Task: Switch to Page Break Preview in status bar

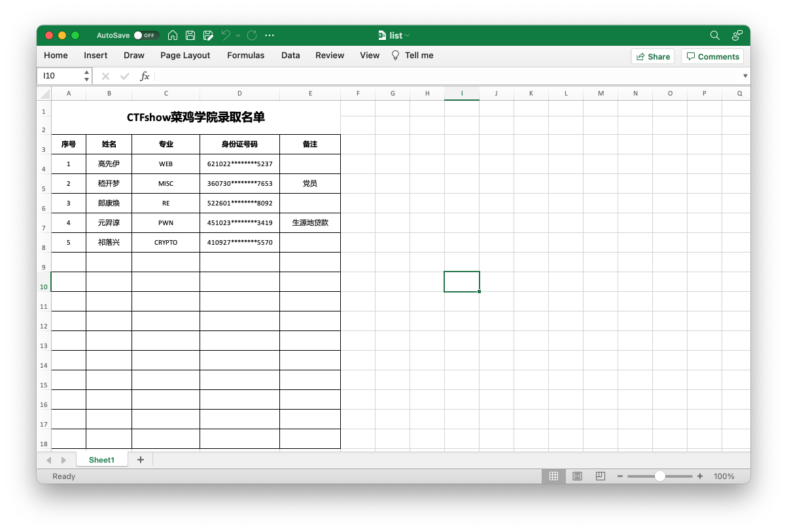Action: [600, 476]
